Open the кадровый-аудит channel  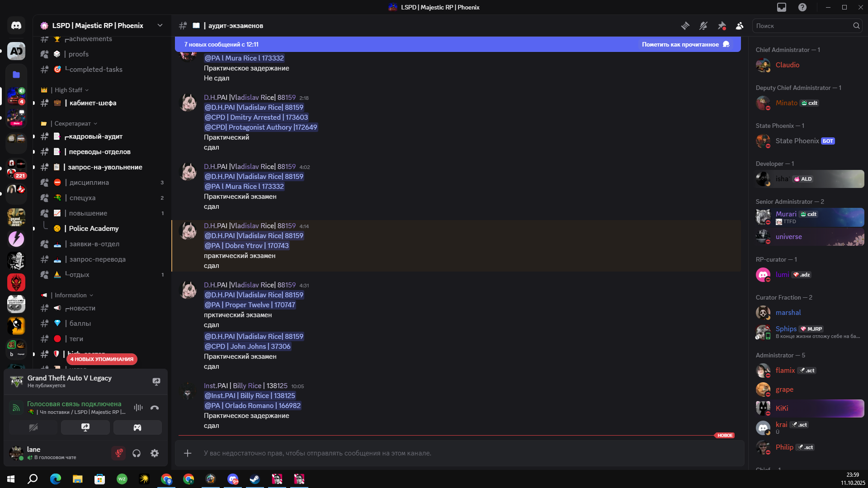click(x=96, y=136)
